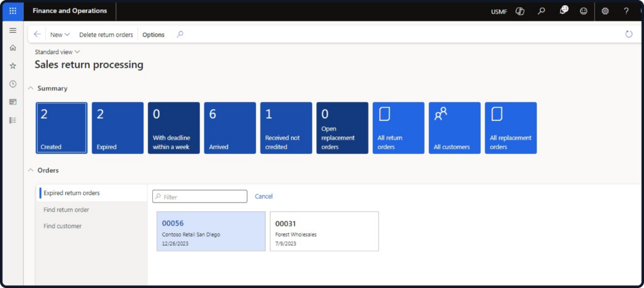Open With deadline within a week tile

(x=174, y=128)
